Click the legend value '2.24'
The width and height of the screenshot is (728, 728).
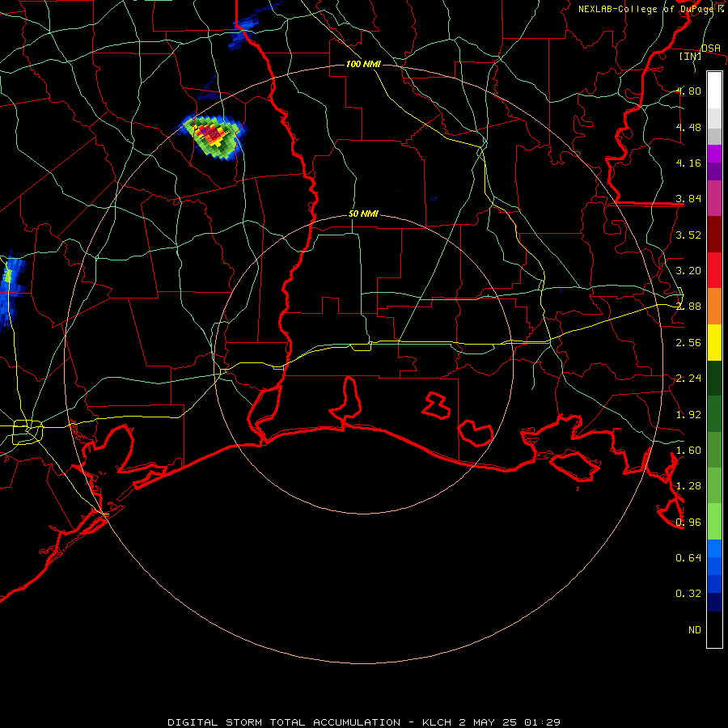click(x=688, y=379)
